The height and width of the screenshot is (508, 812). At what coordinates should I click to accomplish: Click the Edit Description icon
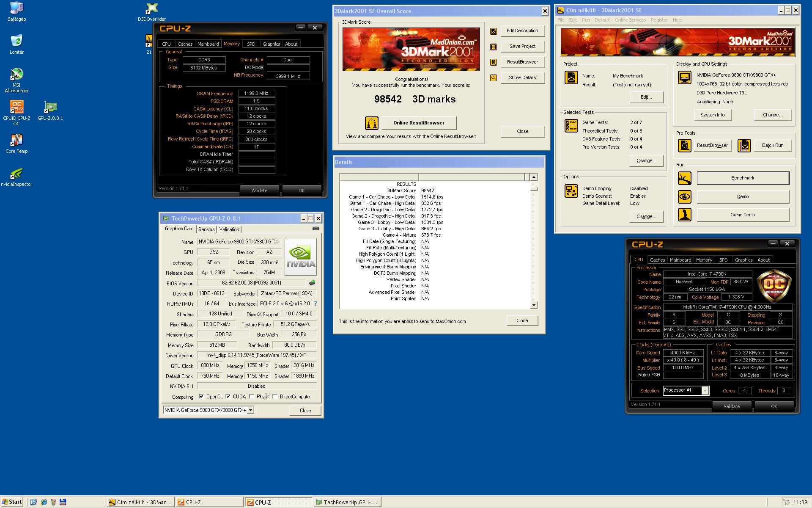tap(494, 31)
